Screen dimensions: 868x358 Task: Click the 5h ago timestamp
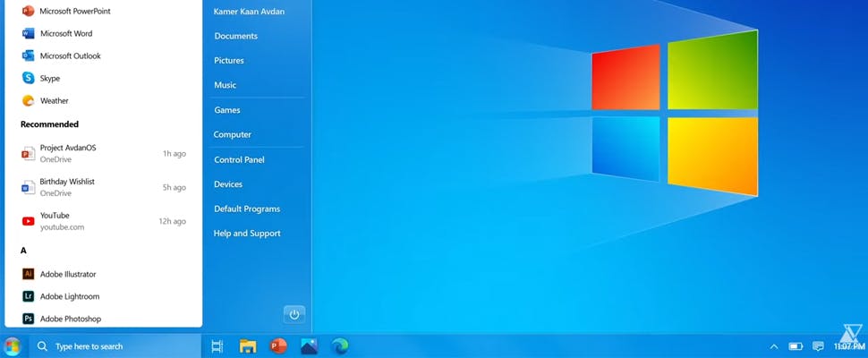[174, 188]
